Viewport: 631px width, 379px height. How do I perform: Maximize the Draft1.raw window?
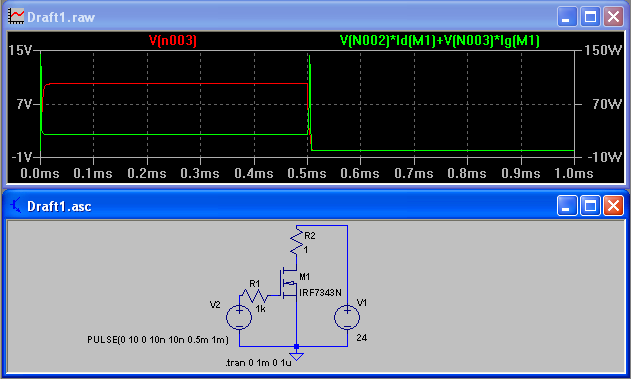tap(590, 17)
